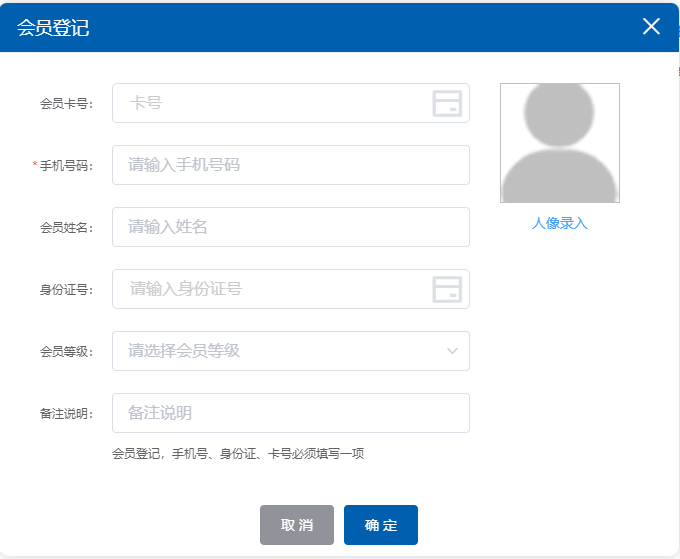
Task: Click into the 请输入身份证号 input field
Action: pyautogui.click(x=270, y=289)
